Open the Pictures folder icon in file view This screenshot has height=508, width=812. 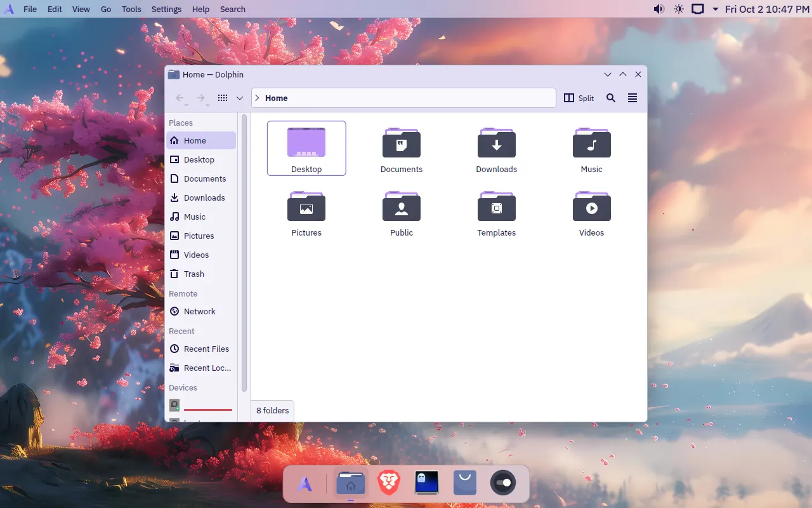(306, 206)
